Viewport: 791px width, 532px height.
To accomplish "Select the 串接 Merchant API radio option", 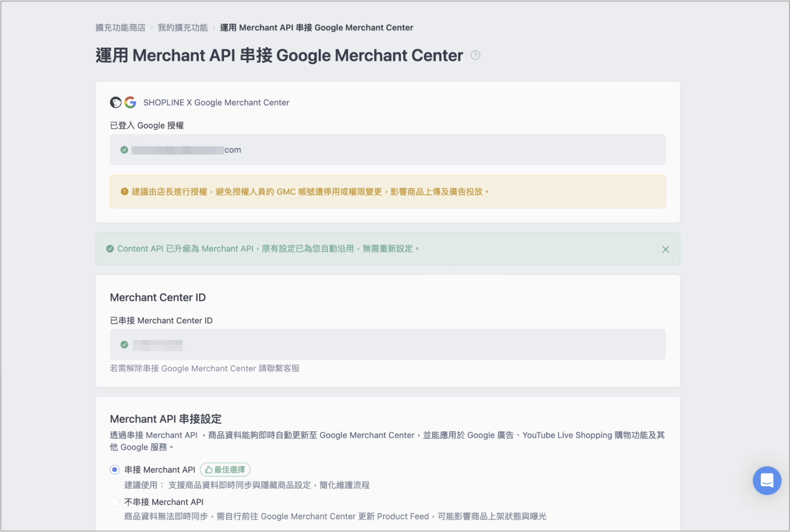I will tap(115, 470).
